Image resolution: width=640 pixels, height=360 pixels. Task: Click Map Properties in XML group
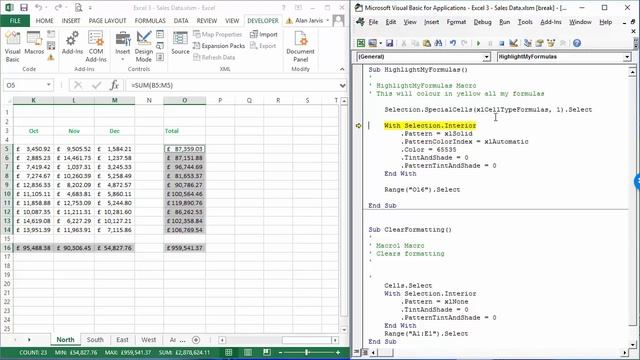218,34
